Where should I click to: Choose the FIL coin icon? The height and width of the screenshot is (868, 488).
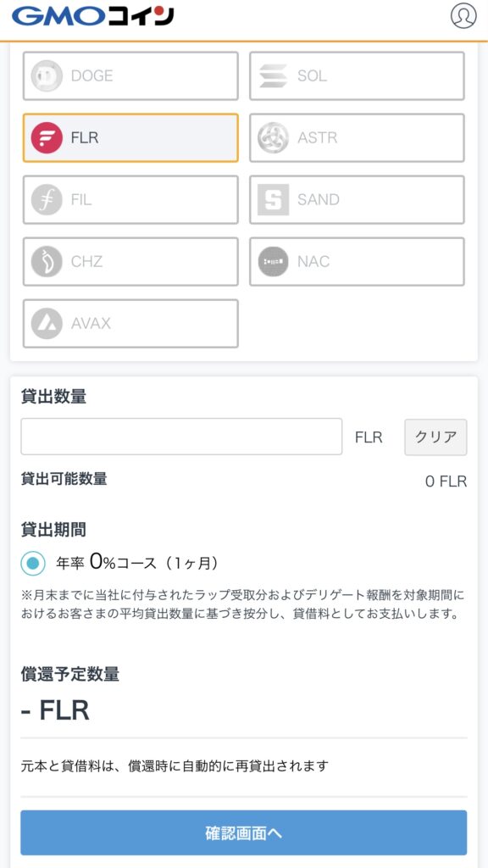click(47, 200)
